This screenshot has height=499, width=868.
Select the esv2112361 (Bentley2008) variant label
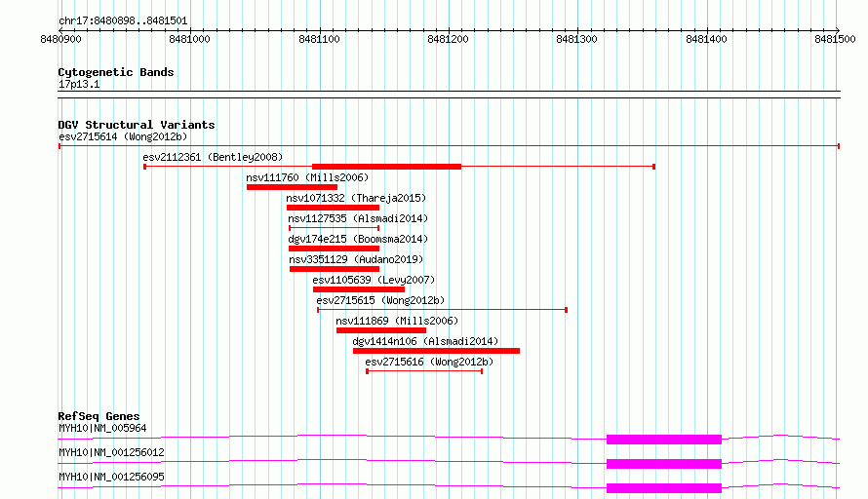click(213, 157)
